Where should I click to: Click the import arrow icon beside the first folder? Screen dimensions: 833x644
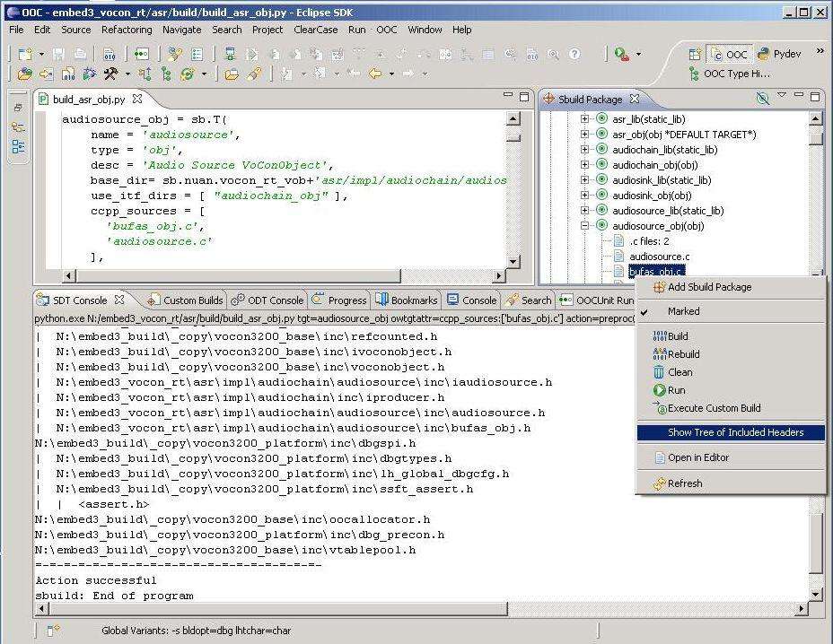(46, 74)
